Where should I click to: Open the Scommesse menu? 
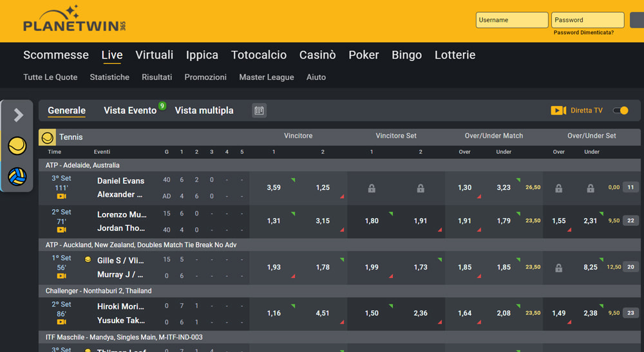coord(56,55)
